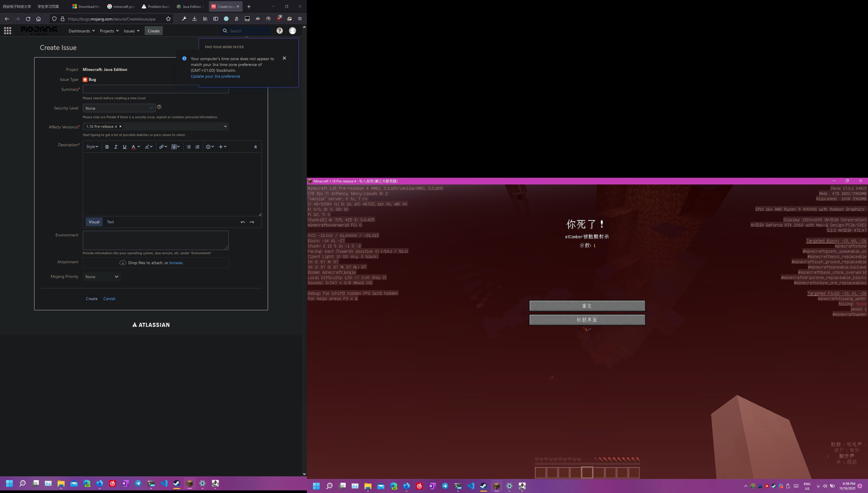The image size is (868, 493).
Task: Collapse the editor toolbar with the double-chevron icon
Action: pos(255,147)
